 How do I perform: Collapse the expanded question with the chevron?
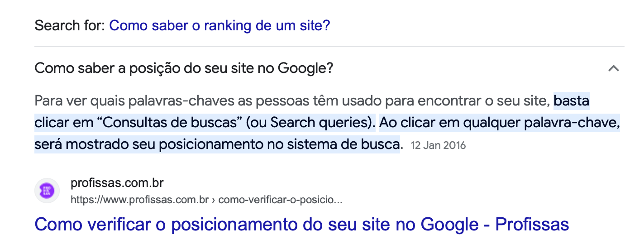(613, 69)
